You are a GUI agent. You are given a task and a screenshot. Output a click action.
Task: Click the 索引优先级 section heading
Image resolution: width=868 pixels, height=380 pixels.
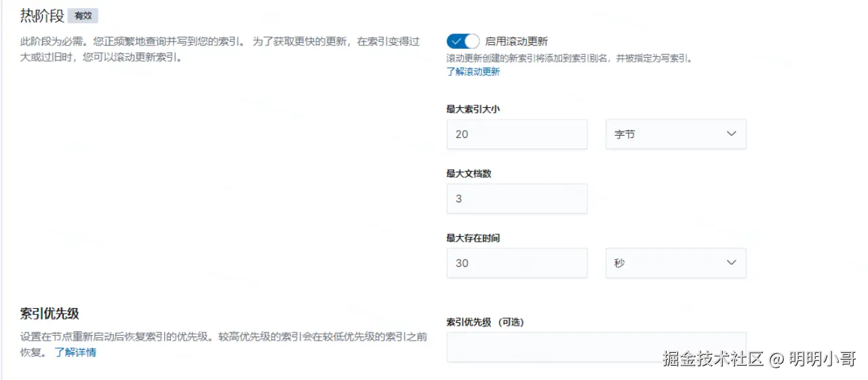coord(50,313)
